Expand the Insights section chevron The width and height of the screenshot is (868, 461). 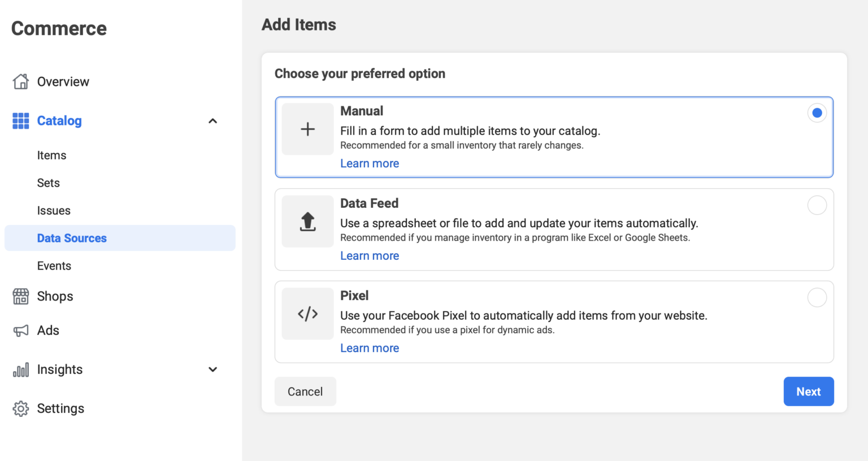click(213, 369)
